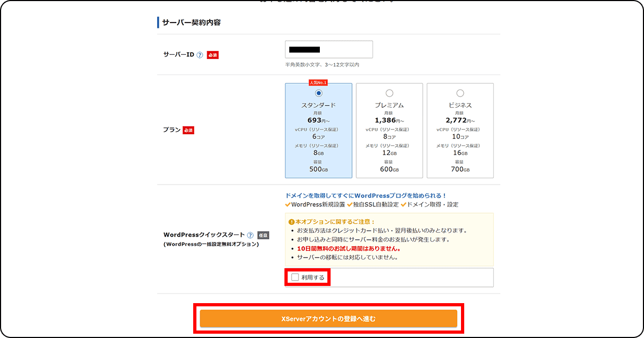Click the 600GB capacity value
Image resolution: width=644 pixels, height=338 pixels.
(x=389, y=169)
